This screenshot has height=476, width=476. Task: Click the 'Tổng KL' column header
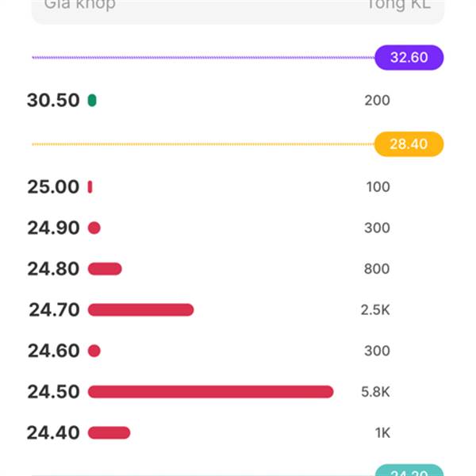[399, 5]
